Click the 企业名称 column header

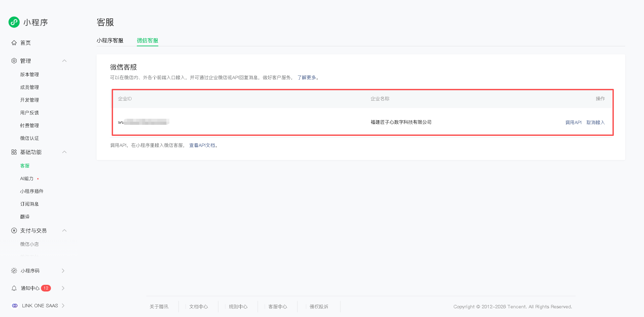click(x=380, y=99)
